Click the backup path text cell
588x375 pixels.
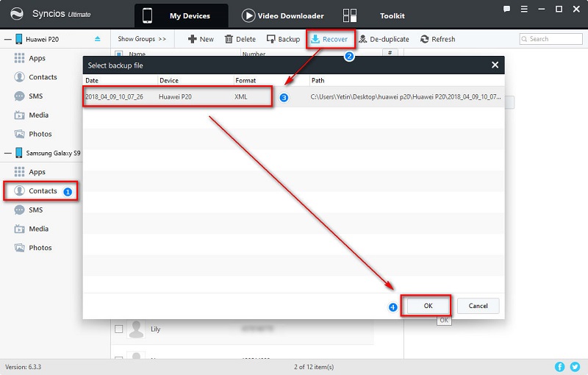point(406,97)
